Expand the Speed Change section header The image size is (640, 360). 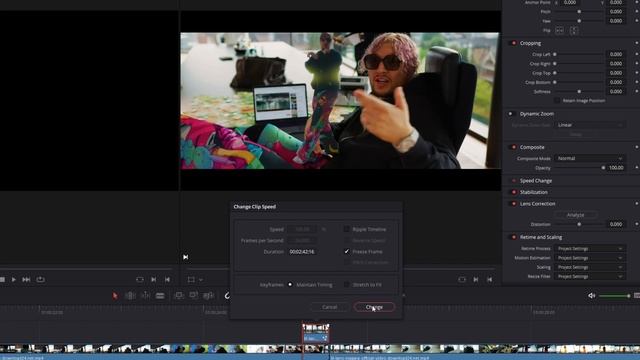[x=536, y=180]
